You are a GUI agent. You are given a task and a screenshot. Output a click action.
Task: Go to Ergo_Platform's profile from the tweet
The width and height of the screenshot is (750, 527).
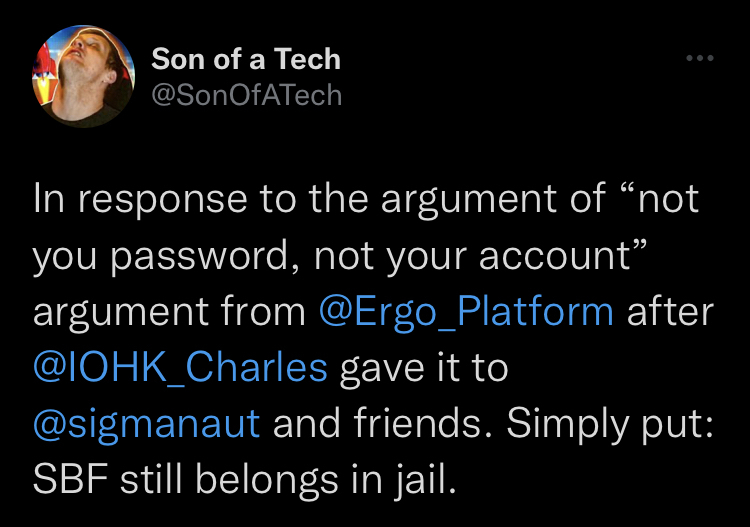pos(466,312)
